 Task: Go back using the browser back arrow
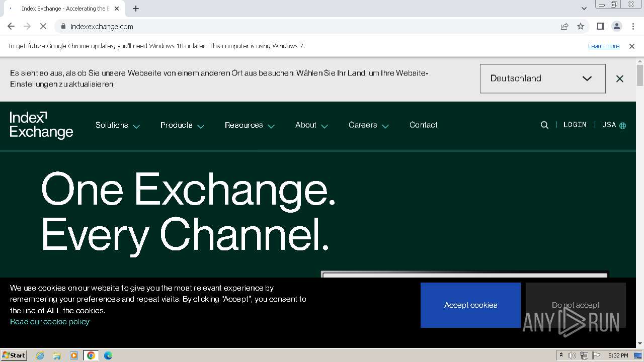coord(11,27)
